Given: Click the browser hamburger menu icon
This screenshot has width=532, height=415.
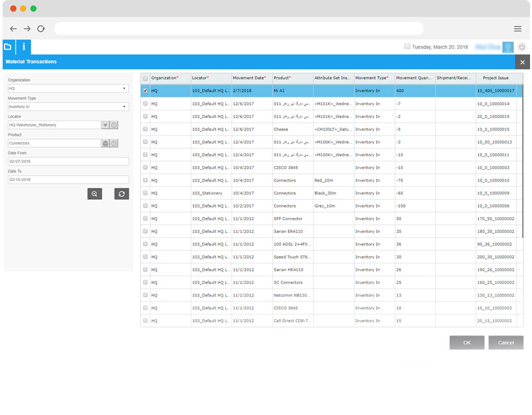Looking at the screenshot, I should (x=518, y=29).
